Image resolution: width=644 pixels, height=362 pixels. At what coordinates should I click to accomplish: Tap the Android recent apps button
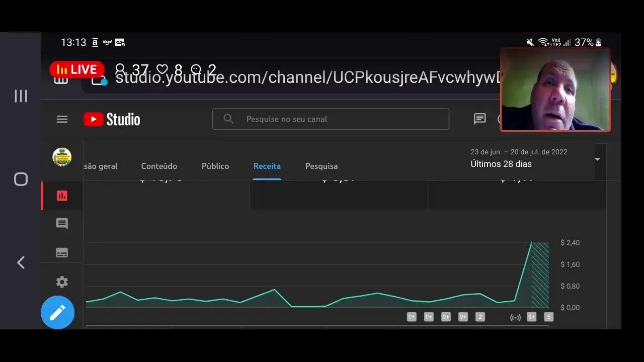tap(21, 96)
